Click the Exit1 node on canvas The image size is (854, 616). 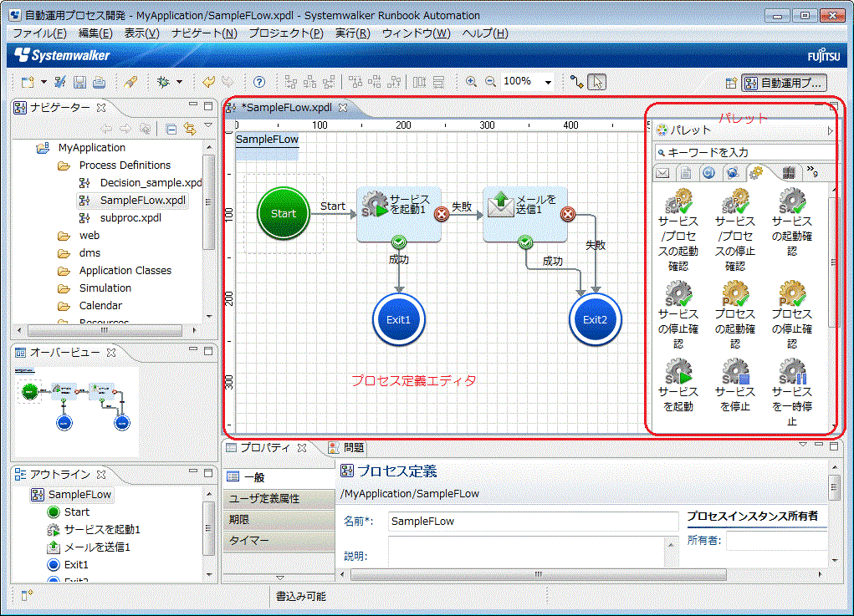(399, 320)
